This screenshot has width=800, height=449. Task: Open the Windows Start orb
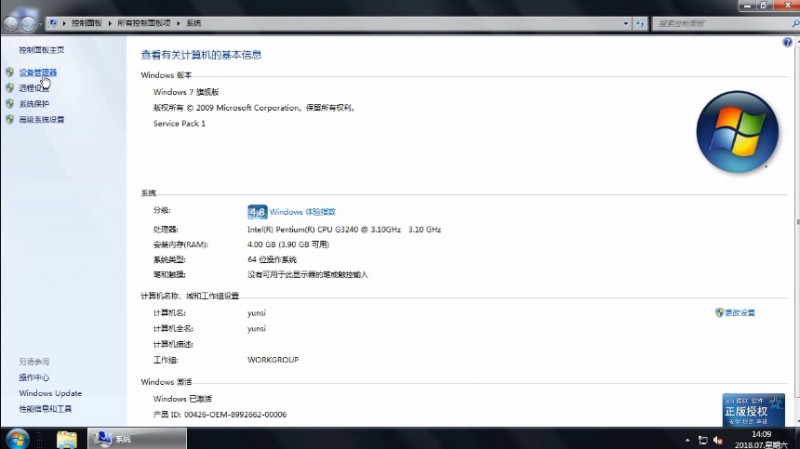pyautogui.click(x=17, y=439)
